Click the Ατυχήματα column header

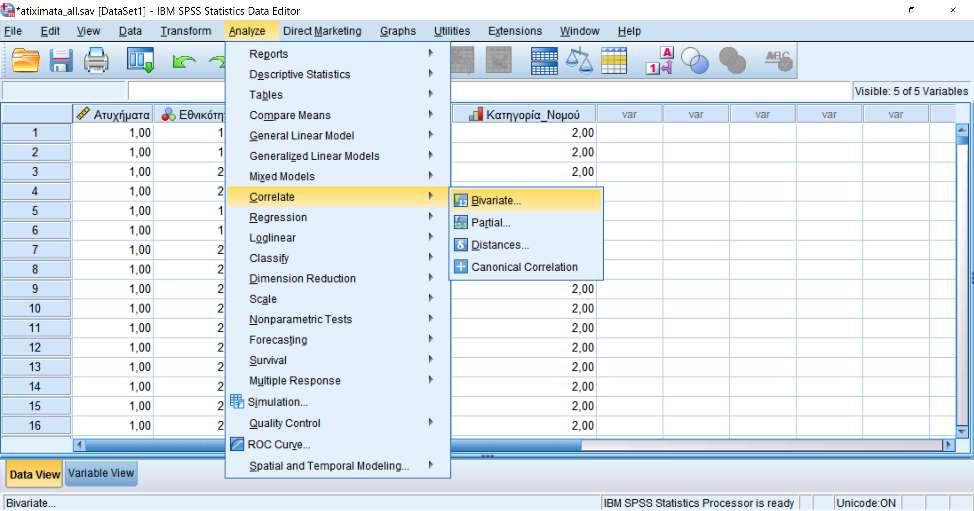coord(113,114)
